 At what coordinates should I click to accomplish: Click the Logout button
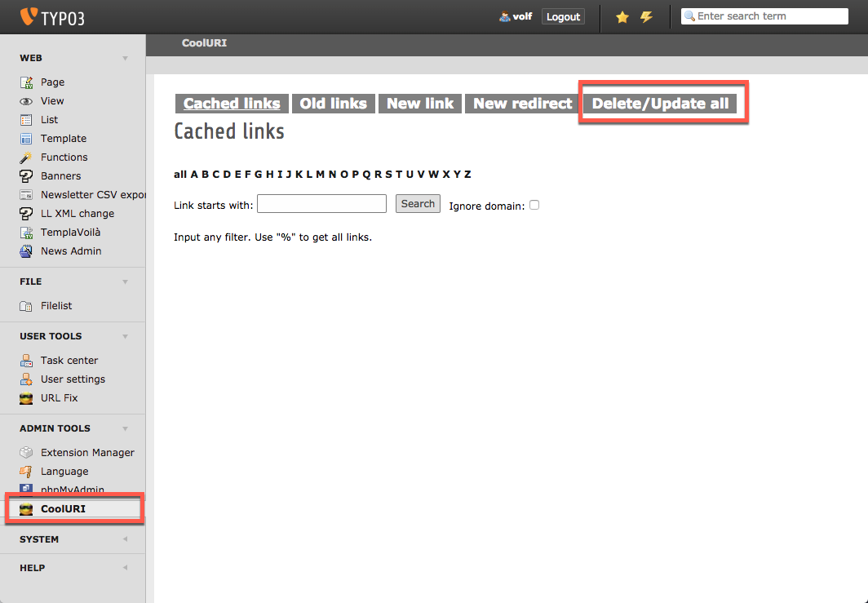pos(563,16)
